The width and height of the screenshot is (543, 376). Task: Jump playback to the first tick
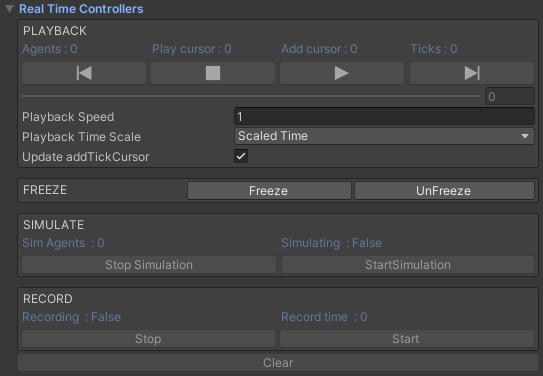click(x=84, y=73)
